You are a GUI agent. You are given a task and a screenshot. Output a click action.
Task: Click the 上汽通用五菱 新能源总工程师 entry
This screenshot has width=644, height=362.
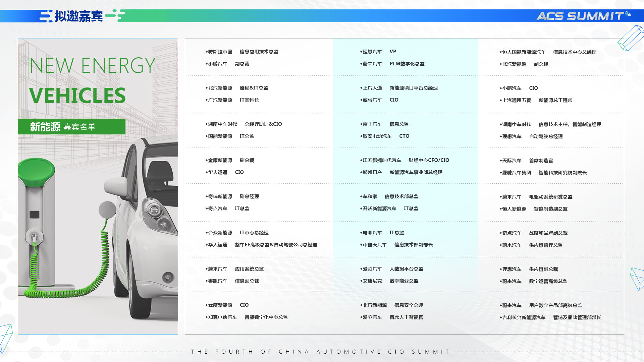tap(536, 100)
